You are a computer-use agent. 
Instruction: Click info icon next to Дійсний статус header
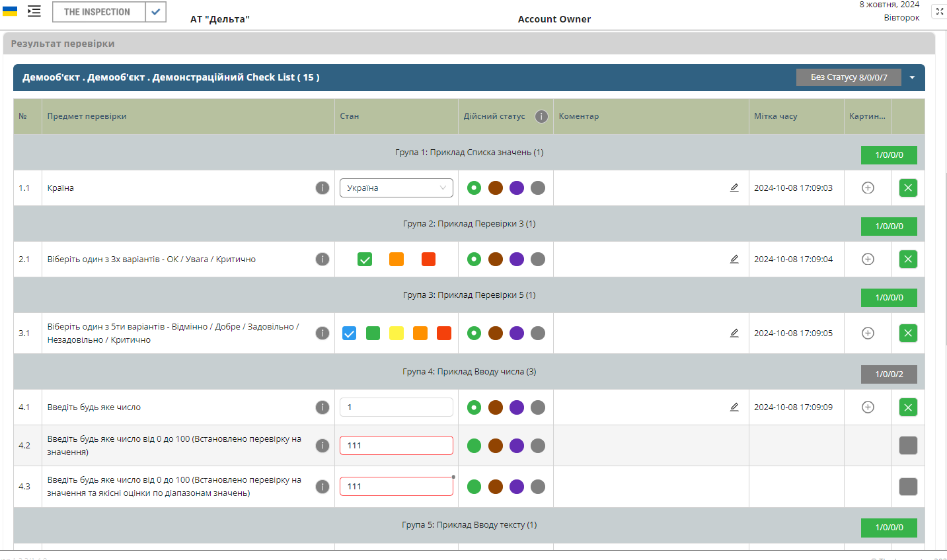[541, 116]
